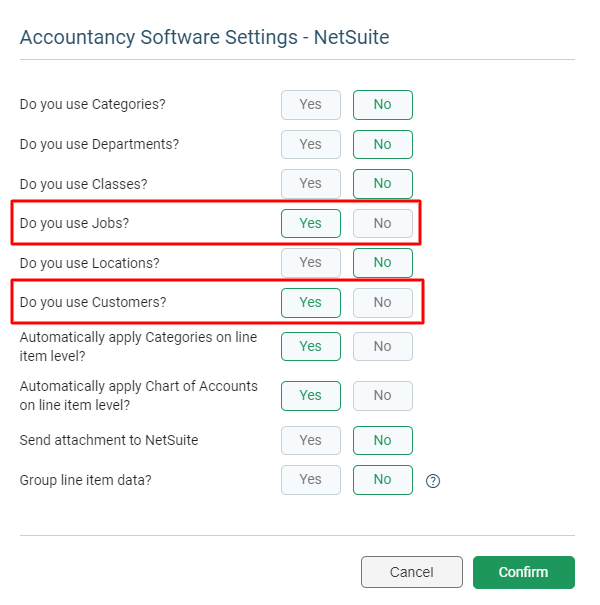Image resolution: width=600 pixels, height=605 pixels.
Task: Choose No for Do you use Departments
Action: pyautogui.click(x=383, y=145)
